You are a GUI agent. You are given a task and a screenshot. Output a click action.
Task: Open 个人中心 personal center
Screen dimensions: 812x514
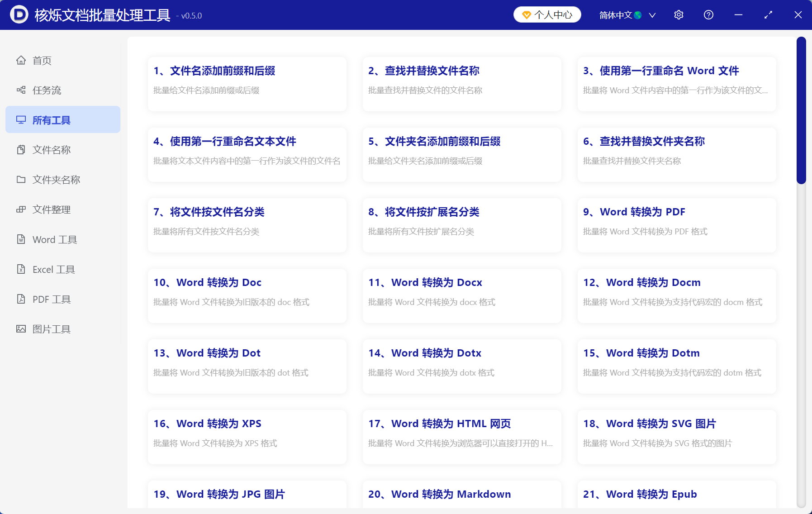click(546, 14)
